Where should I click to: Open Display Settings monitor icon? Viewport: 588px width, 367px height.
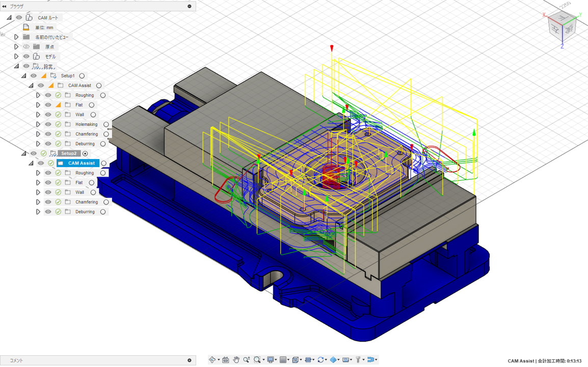[x=271, y=359]
